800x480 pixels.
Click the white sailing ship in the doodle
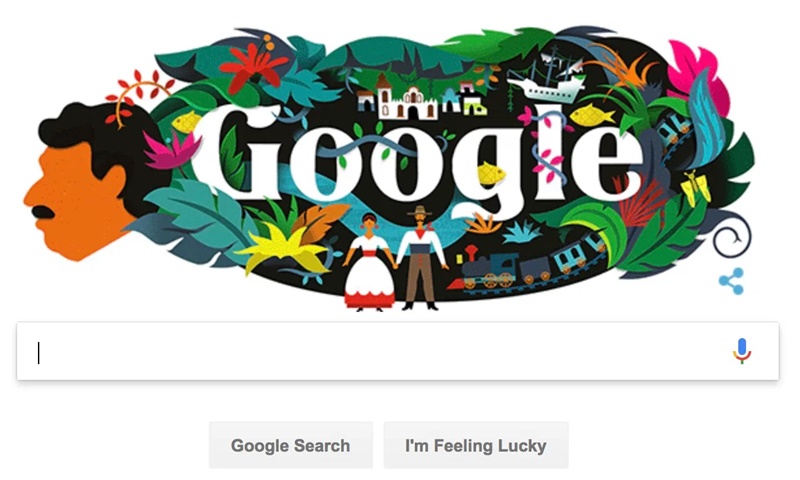pos(546,80)
